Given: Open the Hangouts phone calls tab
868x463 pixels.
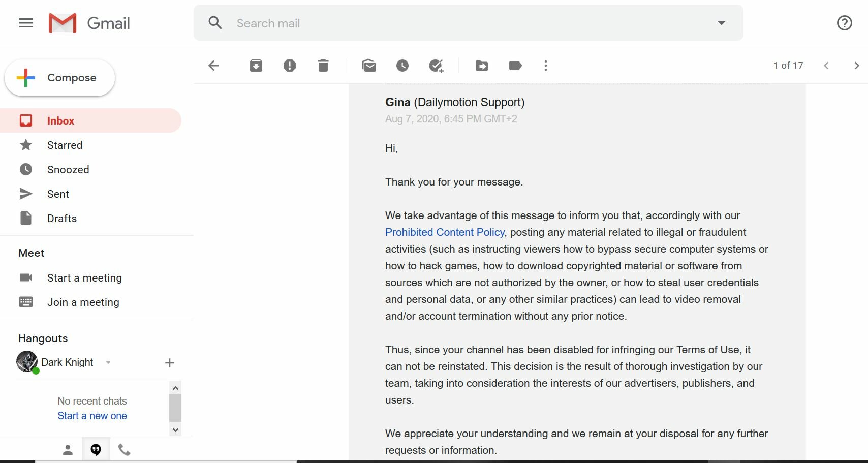Looking at the screenshot, I should [x=124, y=450].
